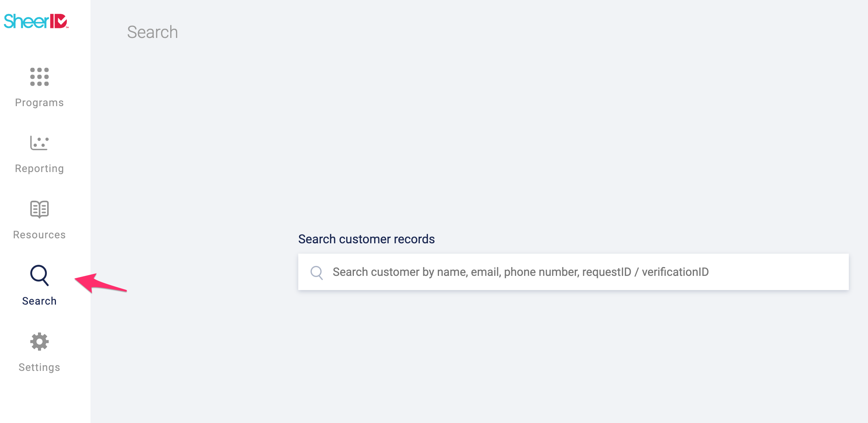
Task: Click the blue "Sheer" text in logo
Action: pos(26,21)
